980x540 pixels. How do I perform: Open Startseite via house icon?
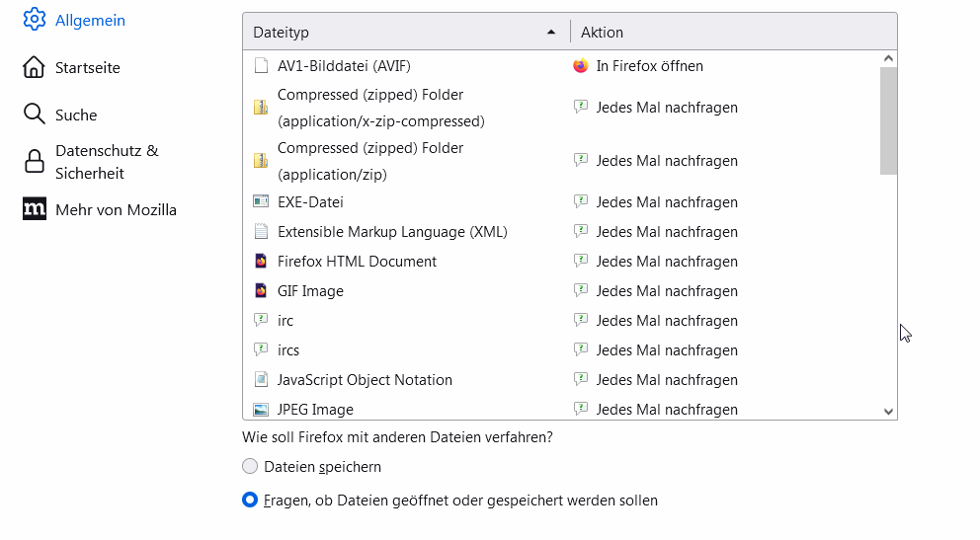pyautogui.click(x=35, y=67)
